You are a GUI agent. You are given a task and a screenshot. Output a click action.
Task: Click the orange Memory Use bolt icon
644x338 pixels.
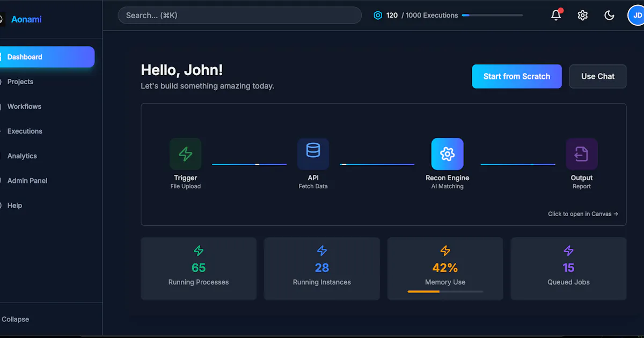click(x=445, y=251)
